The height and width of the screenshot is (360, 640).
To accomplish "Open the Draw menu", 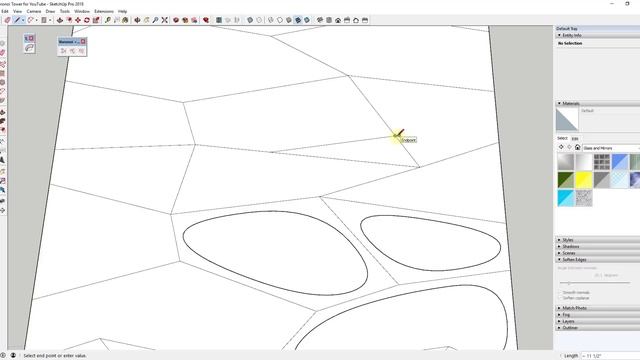I will tap(50, 11).
